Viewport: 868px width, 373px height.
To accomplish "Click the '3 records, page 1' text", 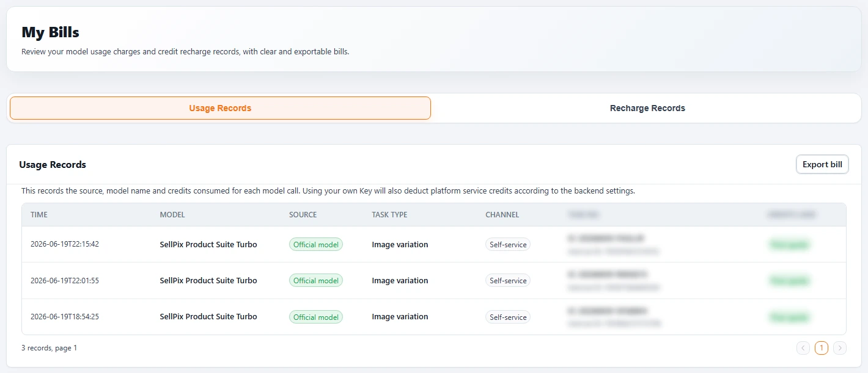I will (50, 348).
